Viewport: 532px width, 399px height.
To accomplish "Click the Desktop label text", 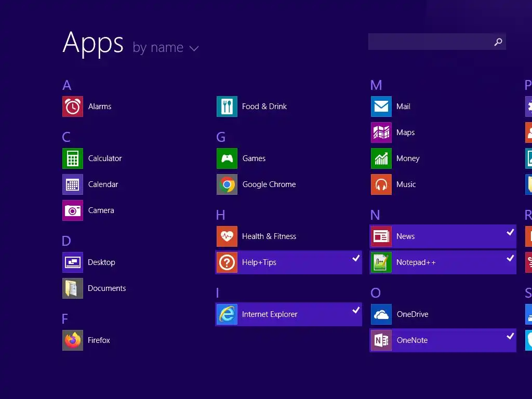I will [x=101, y=262].
